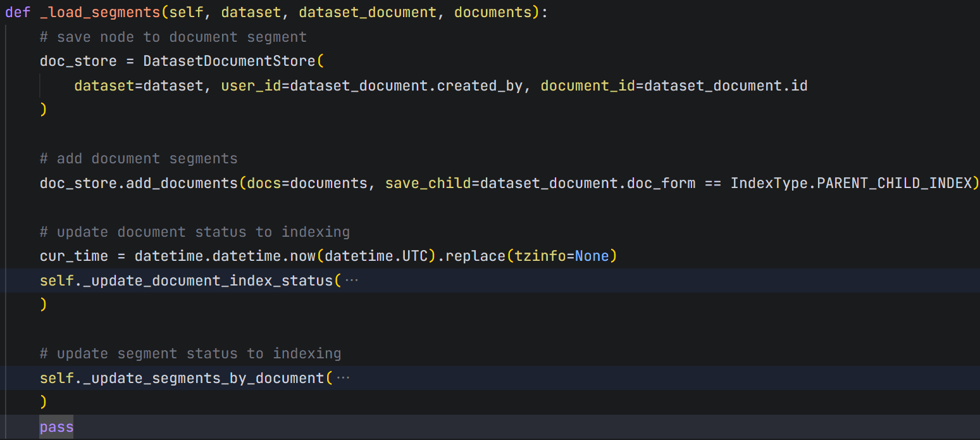
Task: Click the DatasetDocumentStore class name
Action: (230, 61)
